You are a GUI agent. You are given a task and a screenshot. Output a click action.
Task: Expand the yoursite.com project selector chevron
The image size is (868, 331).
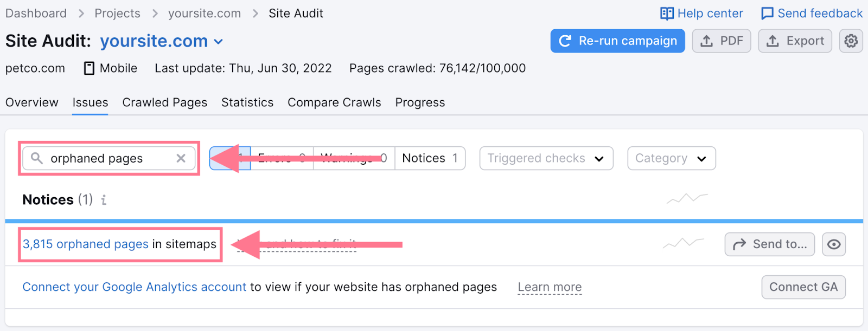[x=219, y=41]
